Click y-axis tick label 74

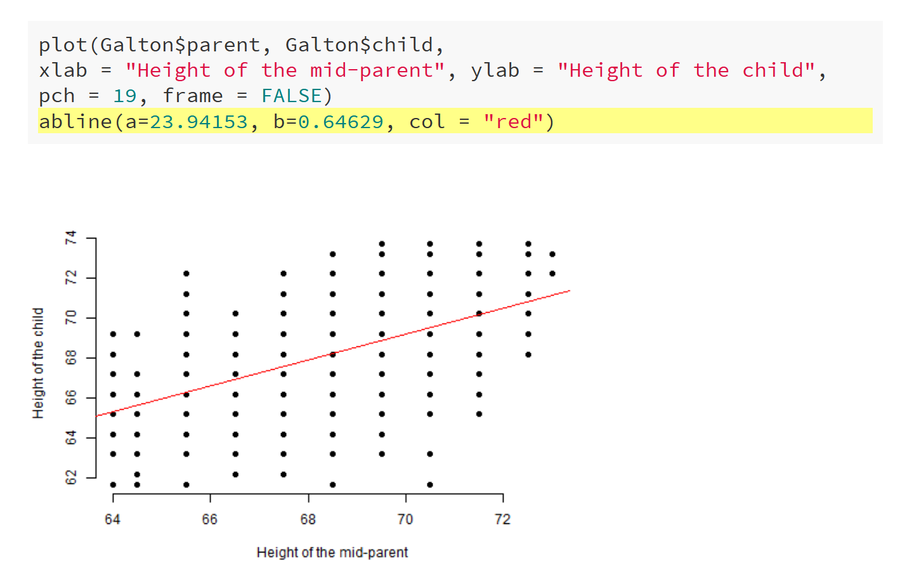click(71, 238)
